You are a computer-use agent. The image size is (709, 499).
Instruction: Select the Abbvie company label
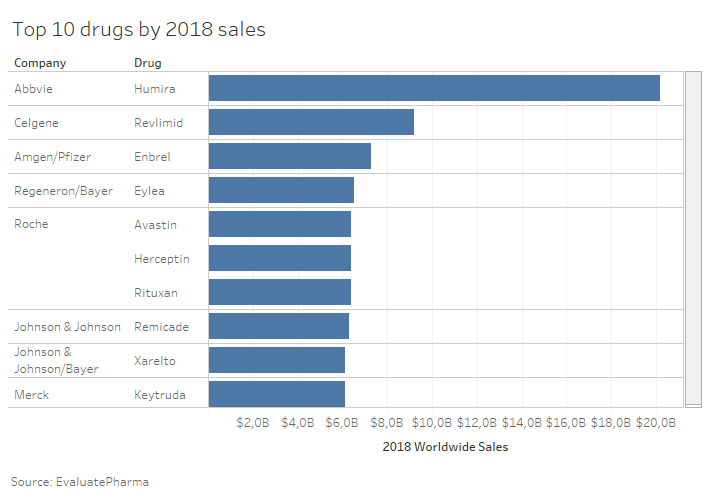pos(34,89)
